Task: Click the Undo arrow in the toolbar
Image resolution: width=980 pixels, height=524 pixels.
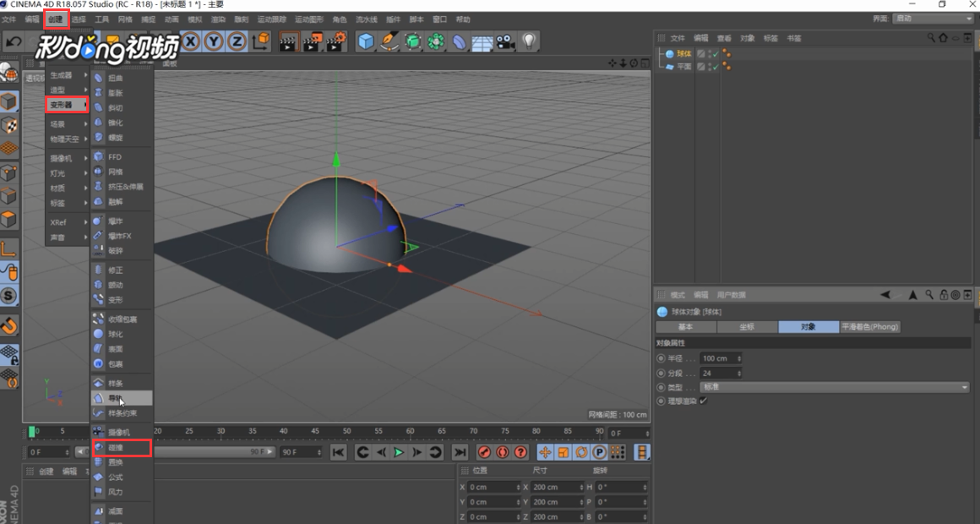Action: coord(14,41)
